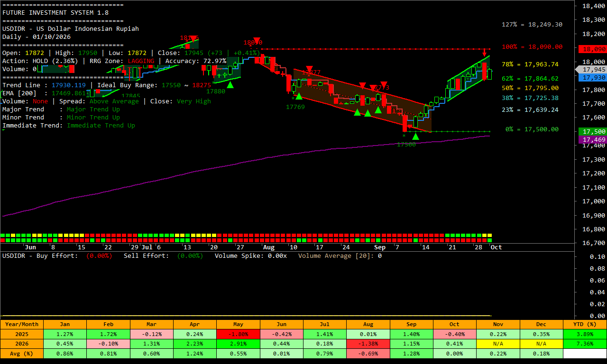Click the 'Volume Spike: 0.00x' readout
The height and width of the screenshot is (364, 607).
pyautogui.click(x=251, y=256)
